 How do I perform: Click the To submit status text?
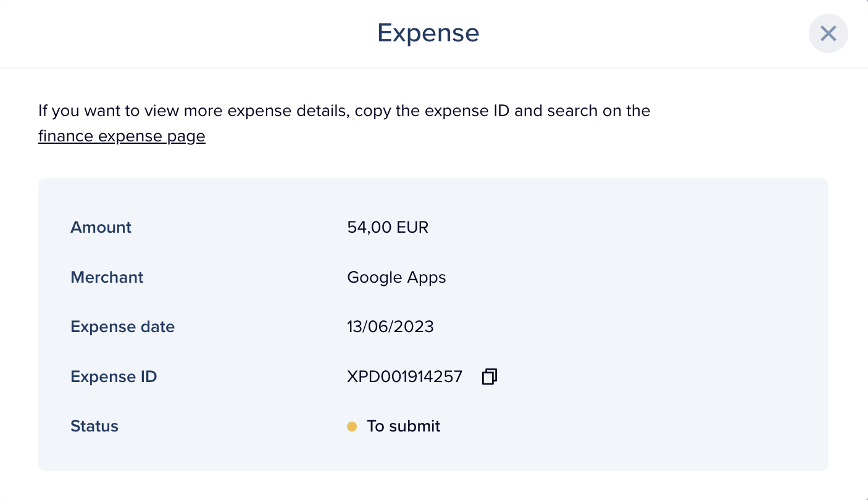[x=404, y=426]
